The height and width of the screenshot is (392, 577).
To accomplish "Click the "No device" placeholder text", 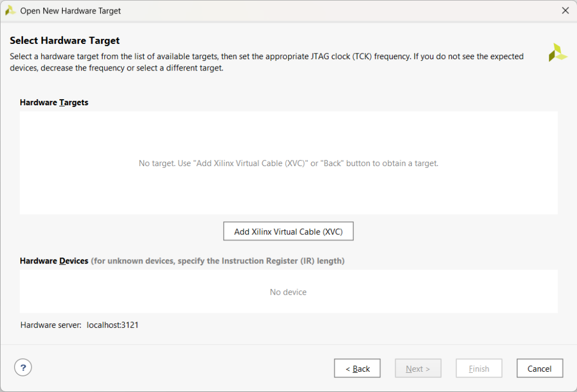I will tap(288, 292).
